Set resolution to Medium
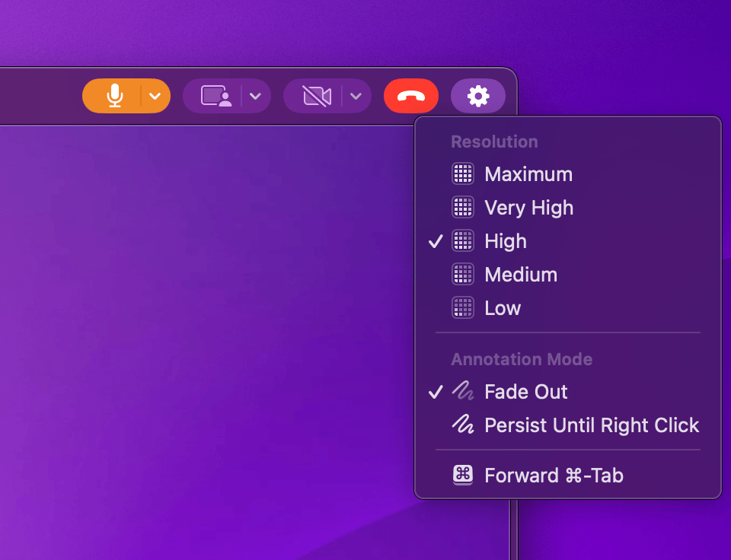Viewport: 731px width, 560px height. click(568, 275)
